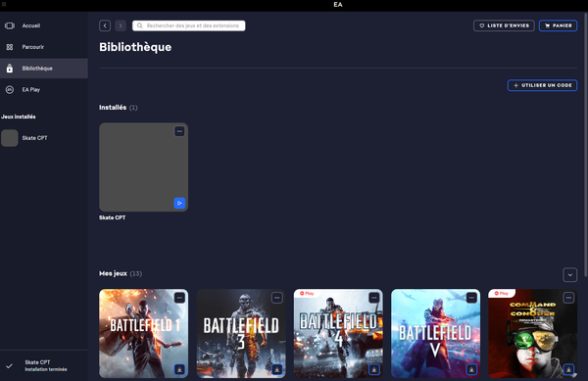Open the Panier cart

[x=558, y=25]
